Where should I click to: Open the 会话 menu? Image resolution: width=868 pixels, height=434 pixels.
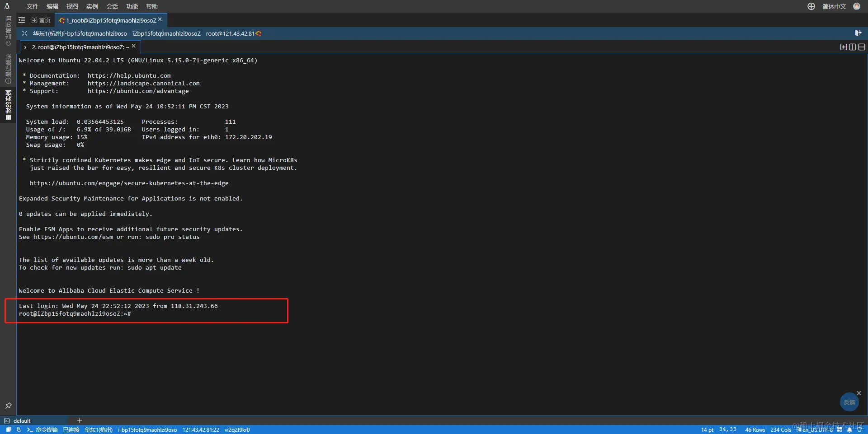click(x=112, y=6)
